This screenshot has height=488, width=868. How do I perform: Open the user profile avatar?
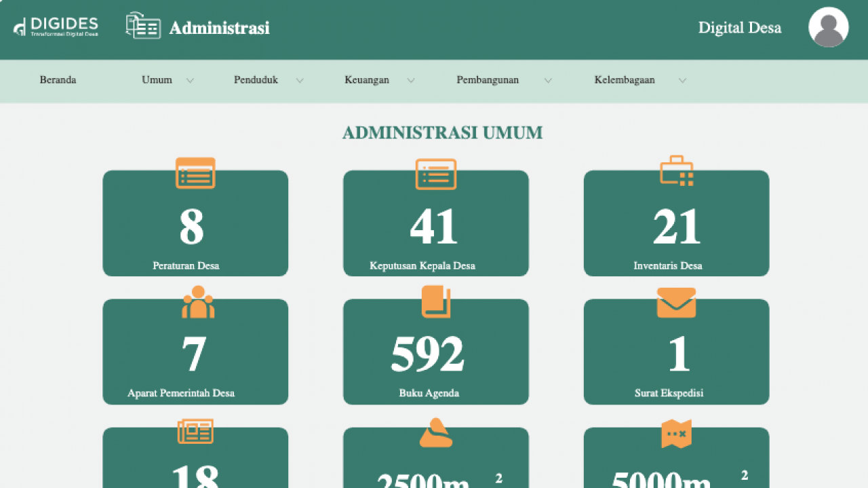tap(828, 27)
